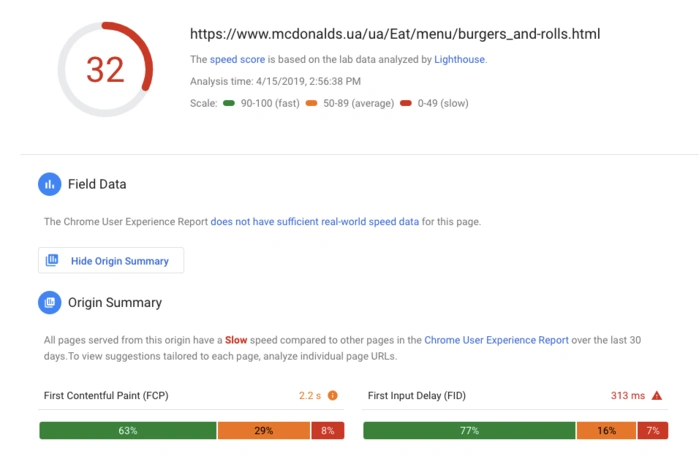Click the circular speed score gauge showing 32
The width and height of the screenshot is (699, 459).
105,69
